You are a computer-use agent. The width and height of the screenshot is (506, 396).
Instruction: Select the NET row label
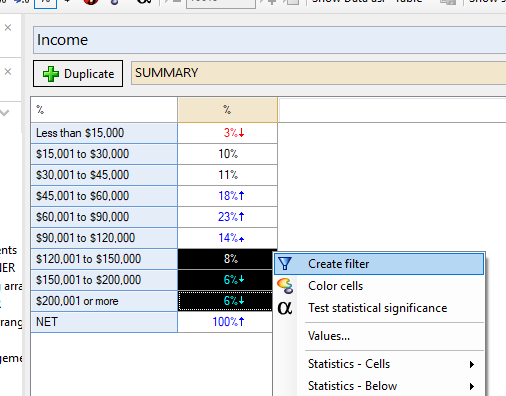[104, 322]
